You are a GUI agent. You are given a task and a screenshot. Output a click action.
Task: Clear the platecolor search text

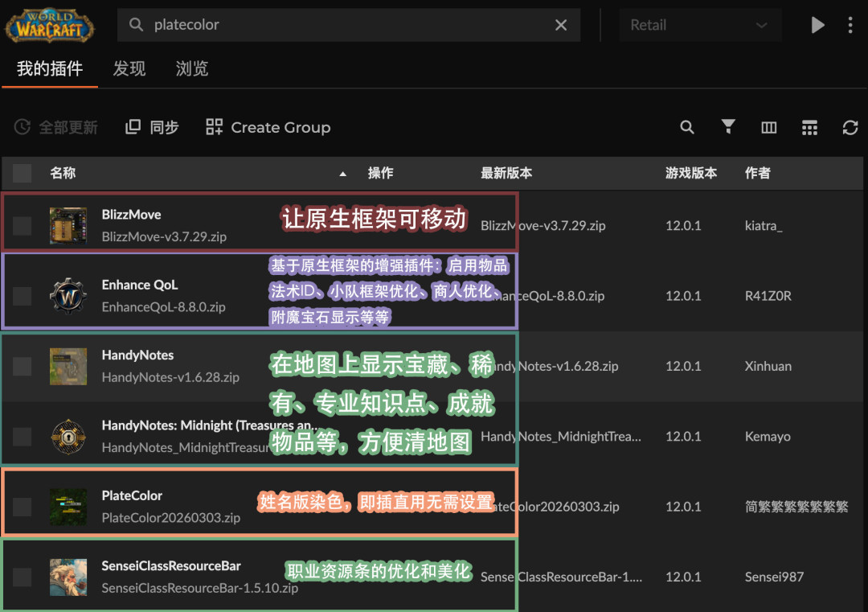[x=561, y=25]
